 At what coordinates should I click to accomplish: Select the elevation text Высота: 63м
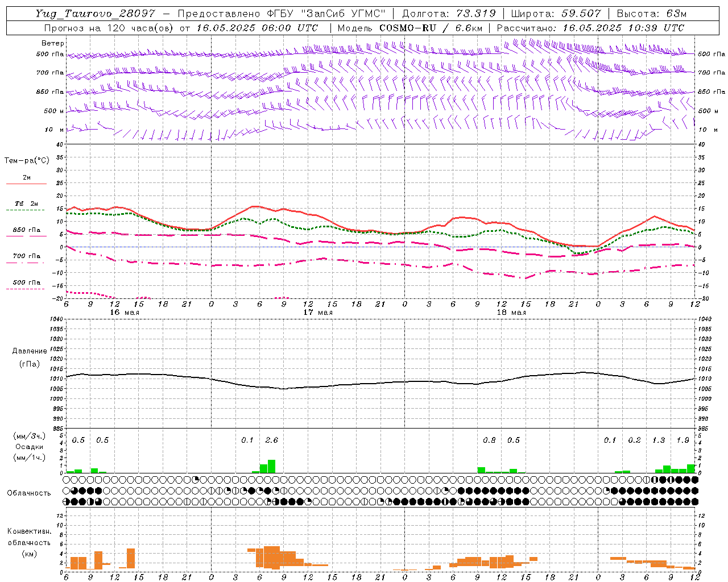[x=651, y=14]
